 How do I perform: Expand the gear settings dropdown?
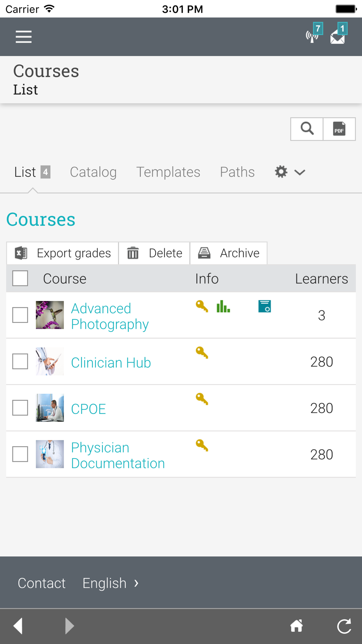click(x=290, y=172)
